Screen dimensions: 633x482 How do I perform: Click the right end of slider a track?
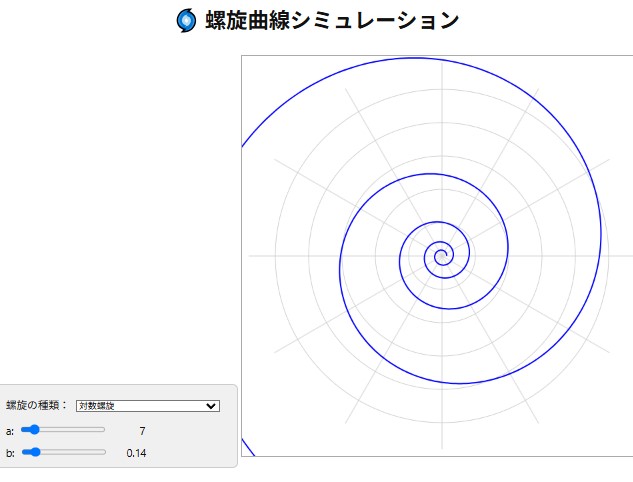point(103,429)
